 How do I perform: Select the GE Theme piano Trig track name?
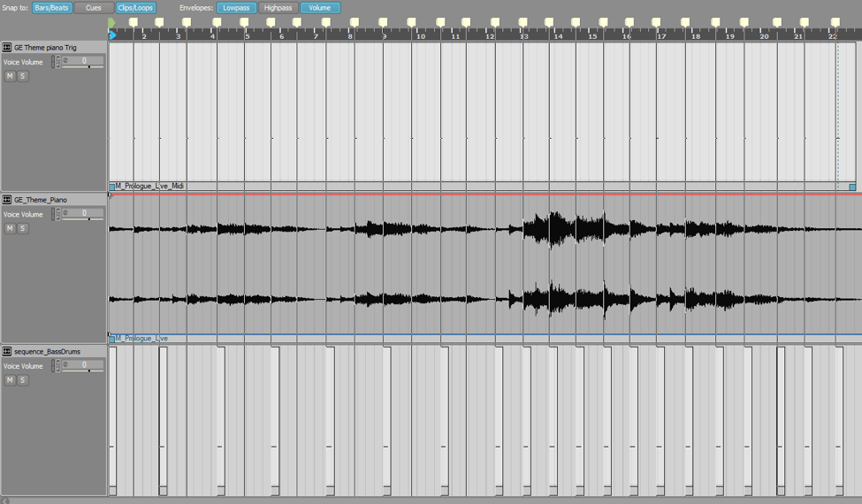tap(46, 48)
